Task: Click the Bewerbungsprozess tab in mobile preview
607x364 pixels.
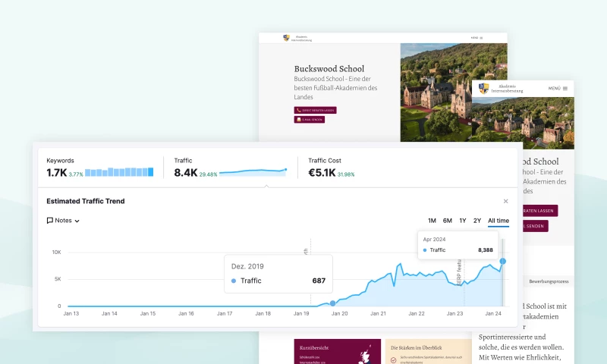Action: click(x=549, y=281)
